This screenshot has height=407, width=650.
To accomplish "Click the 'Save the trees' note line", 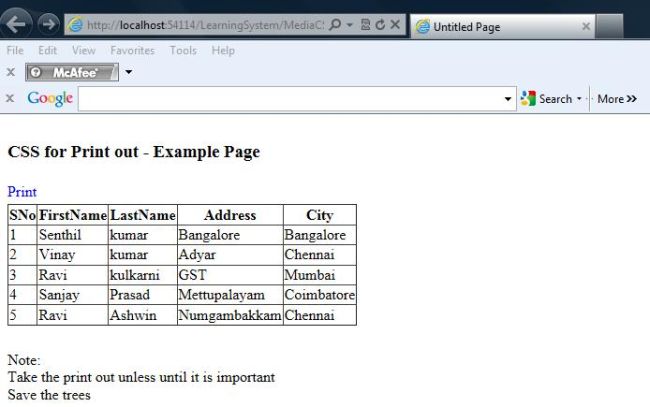I will 49,395.
